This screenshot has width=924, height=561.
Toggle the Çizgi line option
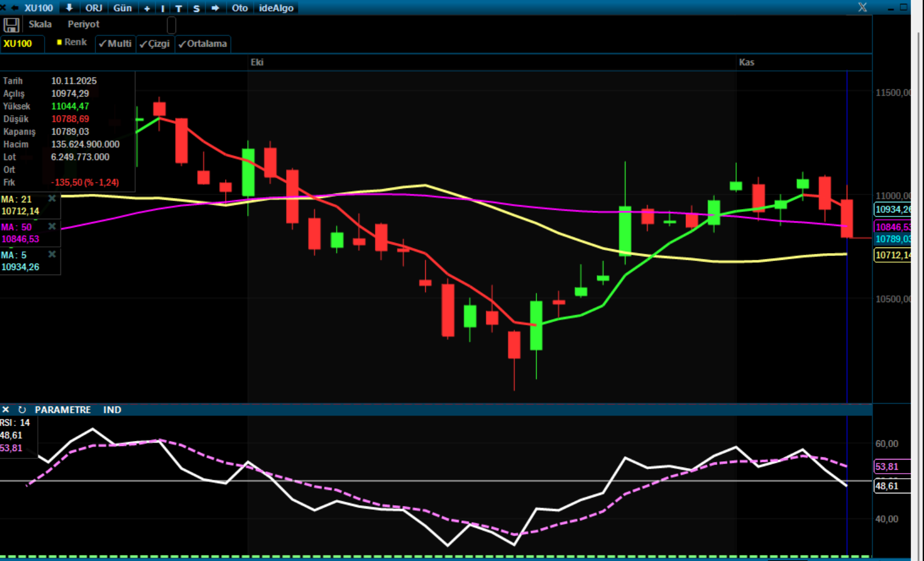pyautogui.click(x=155, y=43)
